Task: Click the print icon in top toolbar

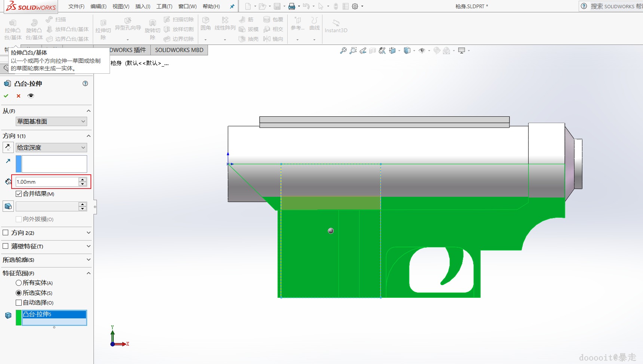Action: tap(292, 6)
